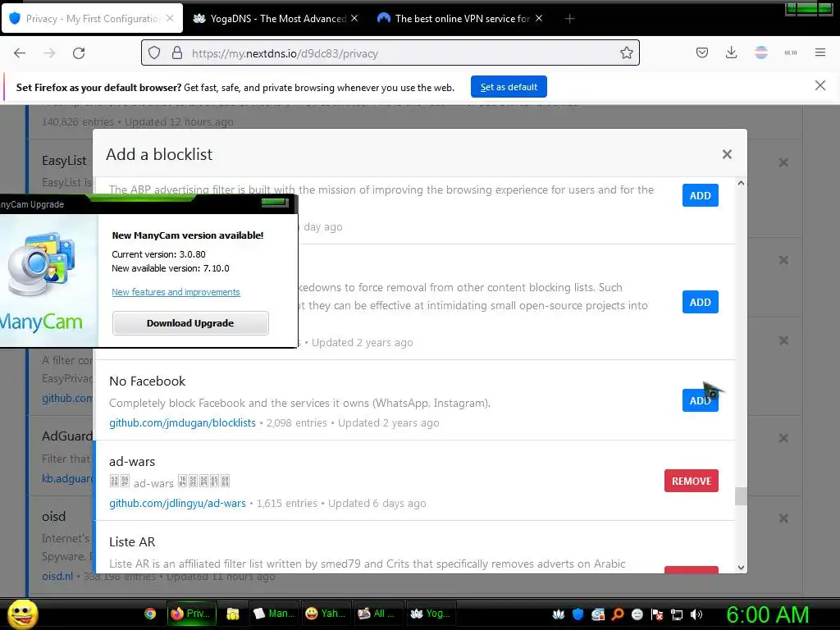Click the network tray icon
The image size is (840, 630).
point(677,614)
